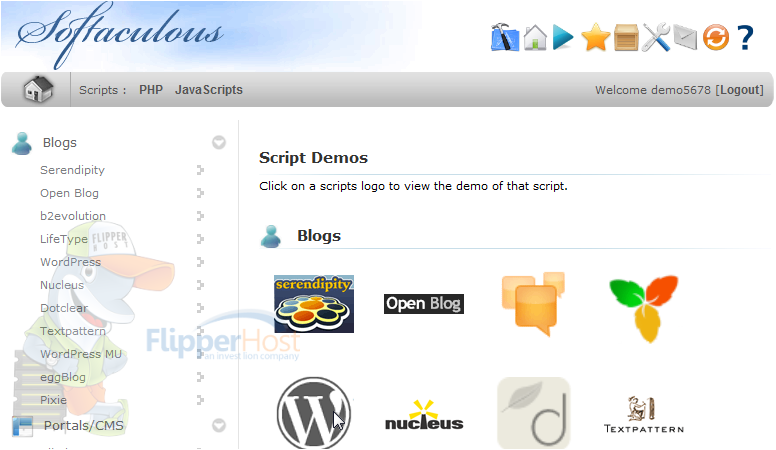Select Pixie in the sidebar list

53,400
